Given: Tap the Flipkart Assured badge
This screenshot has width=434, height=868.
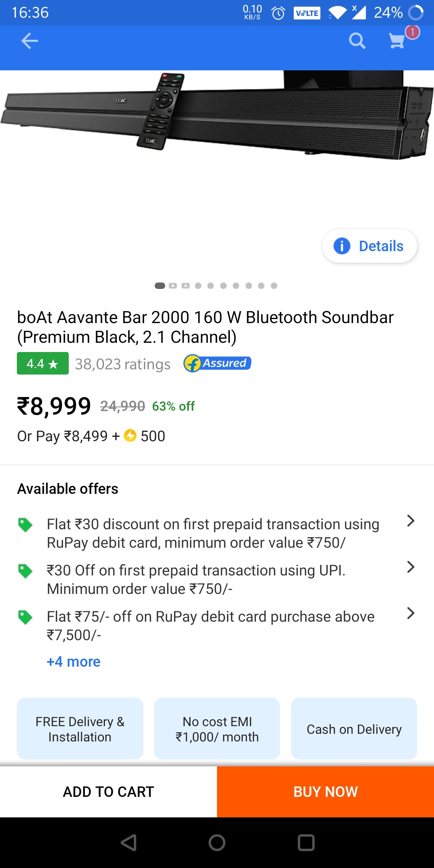Looking at the screenshot, I should coord(217,363).
